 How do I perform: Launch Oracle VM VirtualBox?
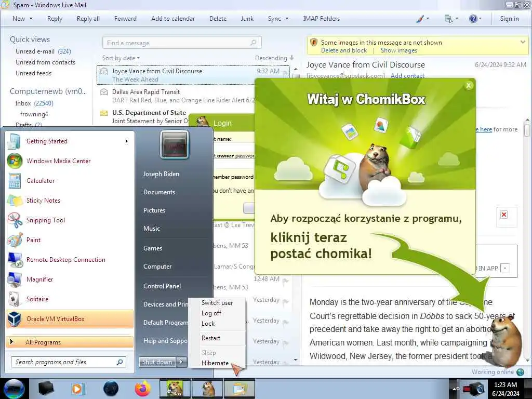[x=70, y=318]
